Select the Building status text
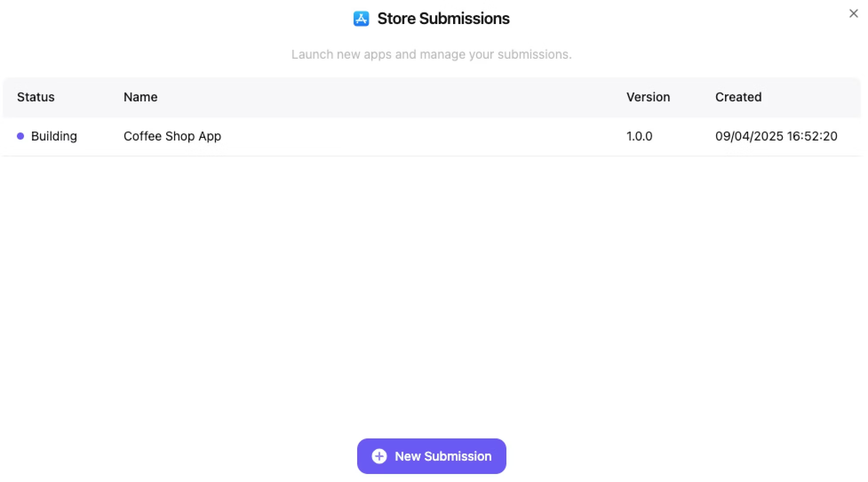This screenshot has width=868, height=482. coord(54,136)
